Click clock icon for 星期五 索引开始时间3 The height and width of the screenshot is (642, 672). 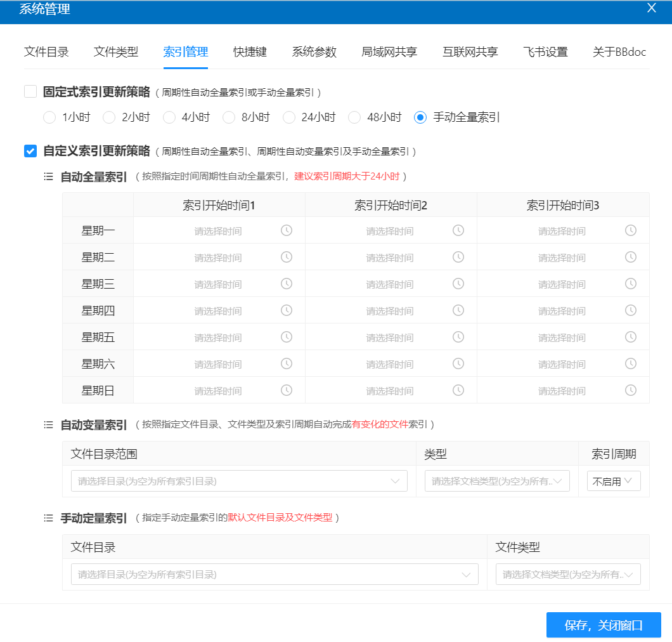pyautogui.click(x=630, y=337)
